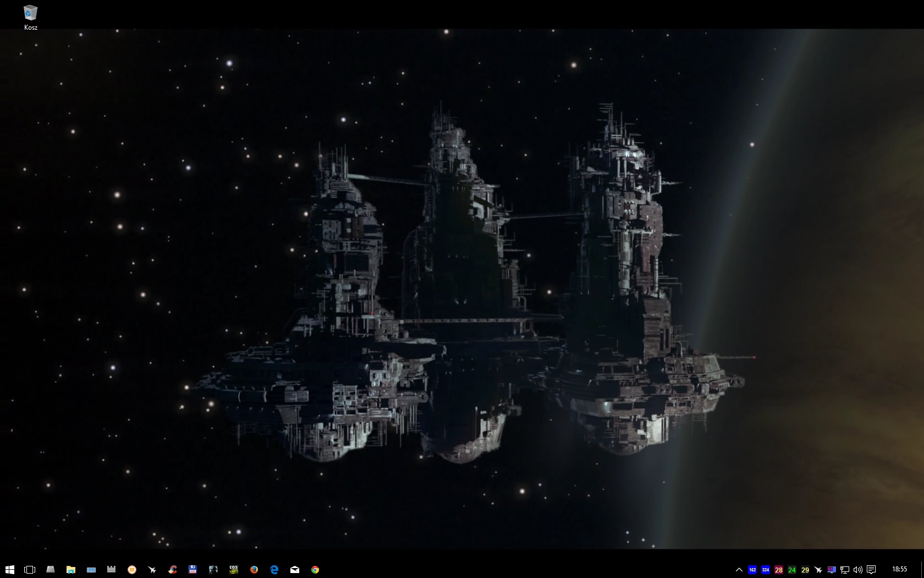The image size is (924, 578).
Task: Open network status tray icon
Action: (845, 570)
